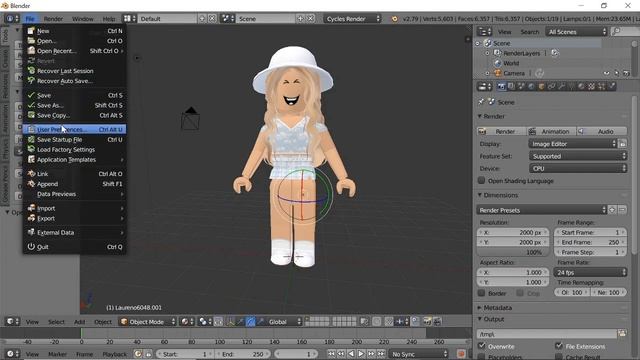Open the Cycles Render engine dropdown

click(352, 19)
